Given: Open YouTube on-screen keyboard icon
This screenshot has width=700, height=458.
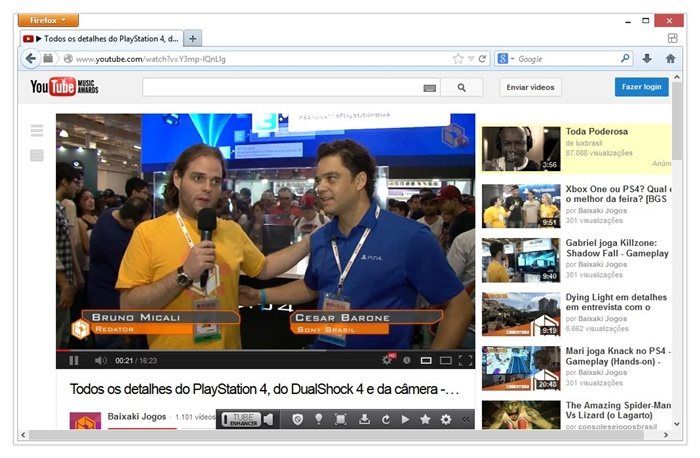Looking at the screenshot, I should pyautogui.click(x=429, y=88).
